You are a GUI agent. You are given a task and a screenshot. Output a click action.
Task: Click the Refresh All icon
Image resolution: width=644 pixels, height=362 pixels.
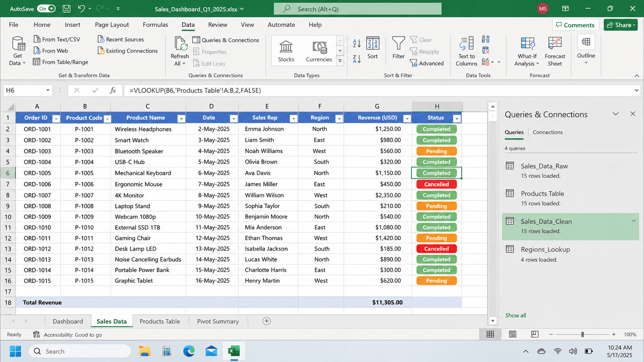[x=180, y=43]
